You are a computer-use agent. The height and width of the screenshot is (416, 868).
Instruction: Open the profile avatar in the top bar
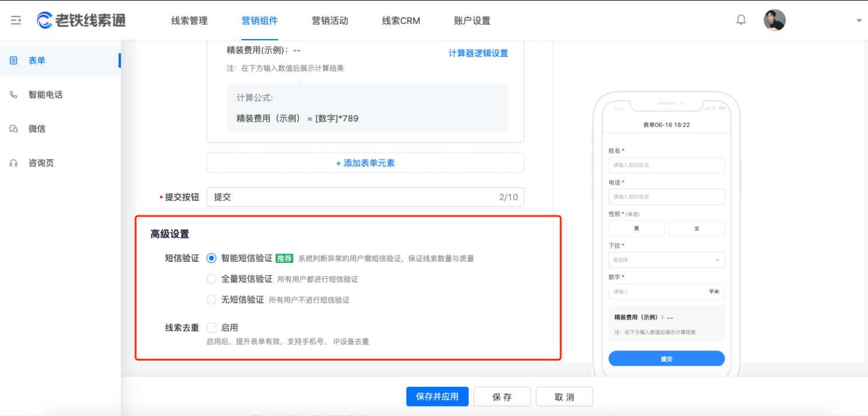(774, 19)
